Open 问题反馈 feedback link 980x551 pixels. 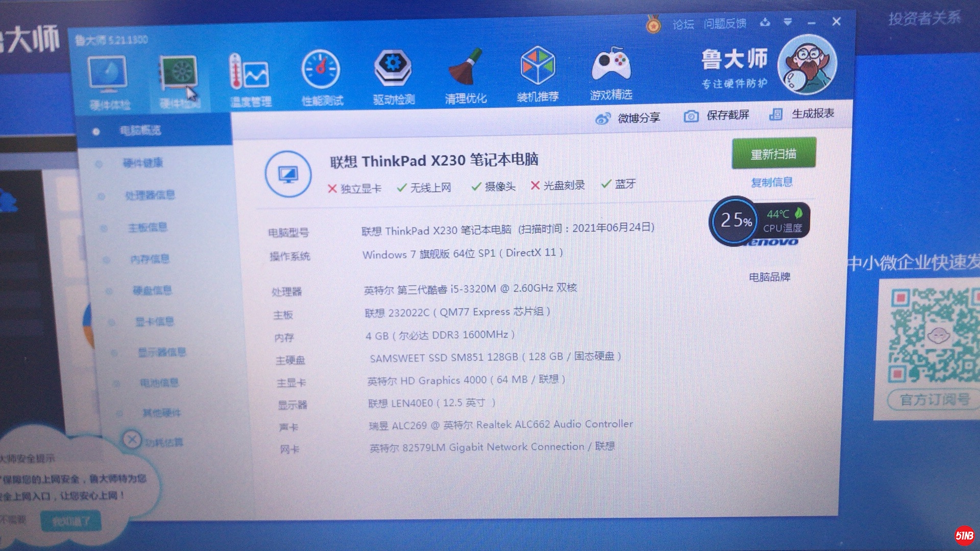point(724,23)
